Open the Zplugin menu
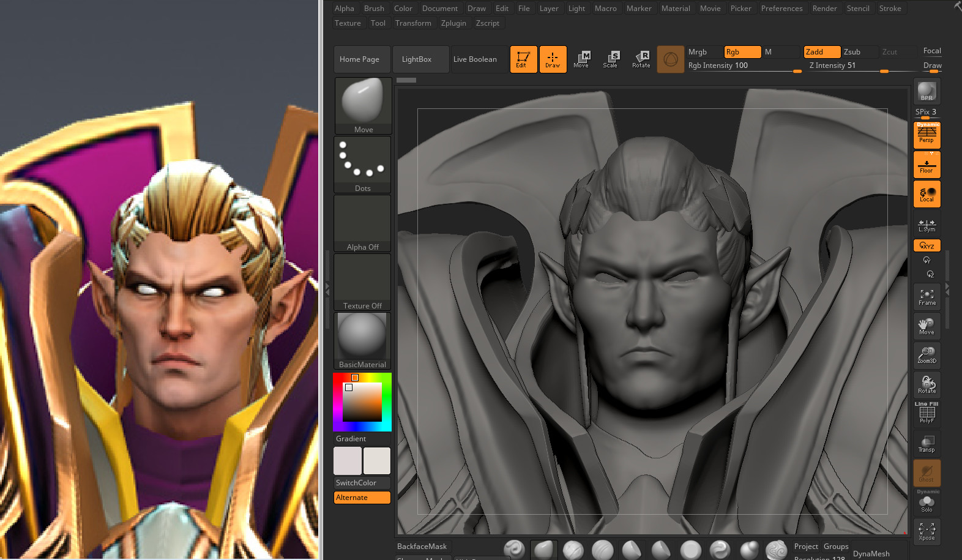The image size is (962, 560). click(x=453, y=23)
